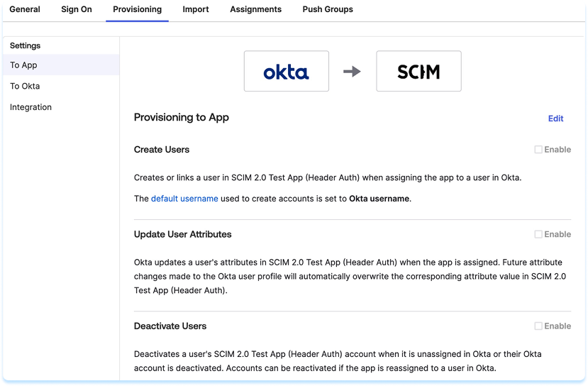The height and width of the screenshot is (386, 588).
Task: Click Edit for Provisioning to App
Action: [x=555, y=118]
